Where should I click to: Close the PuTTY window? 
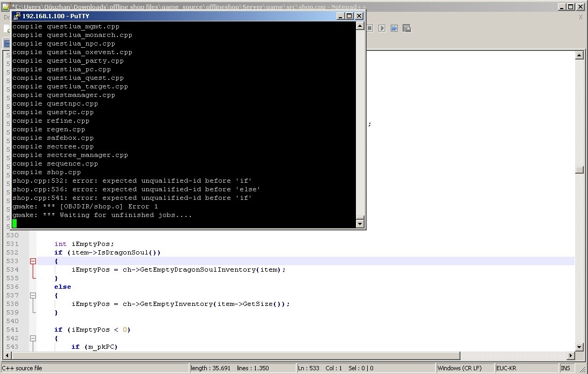coord(359,16)
